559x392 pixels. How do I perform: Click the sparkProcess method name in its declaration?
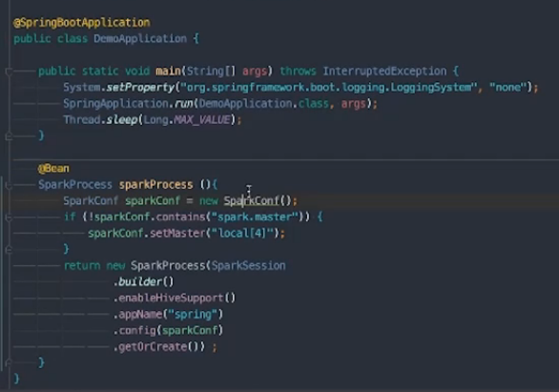coord(155,185)
